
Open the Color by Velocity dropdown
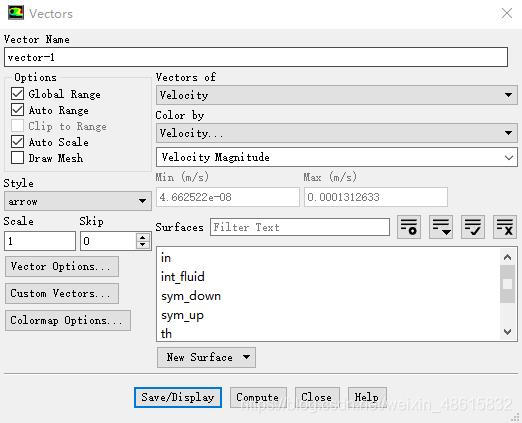(x=337, y=133)
